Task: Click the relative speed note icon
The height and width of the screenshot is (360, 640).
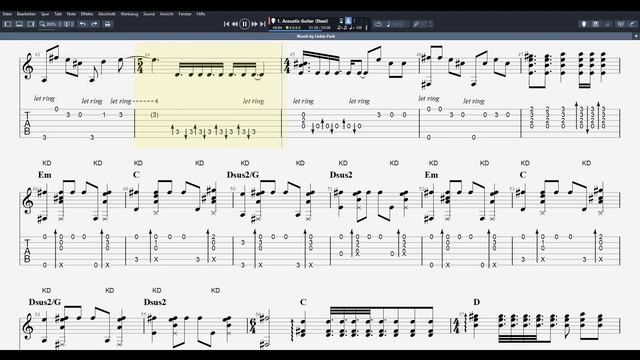Action: (388, 24)
